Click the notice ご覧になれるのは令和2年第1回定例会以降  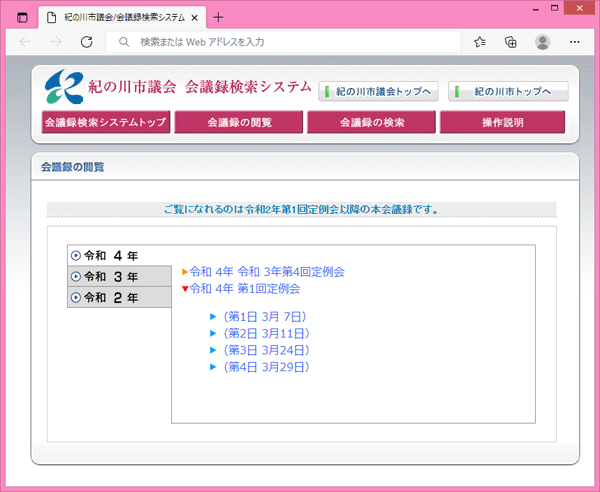point(302,209)
